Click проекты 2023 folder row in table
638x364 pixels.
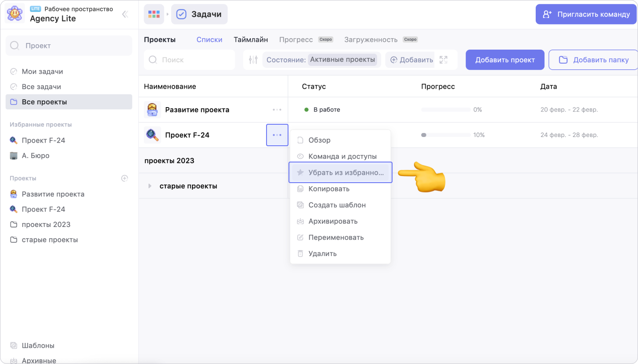point(169,161)
